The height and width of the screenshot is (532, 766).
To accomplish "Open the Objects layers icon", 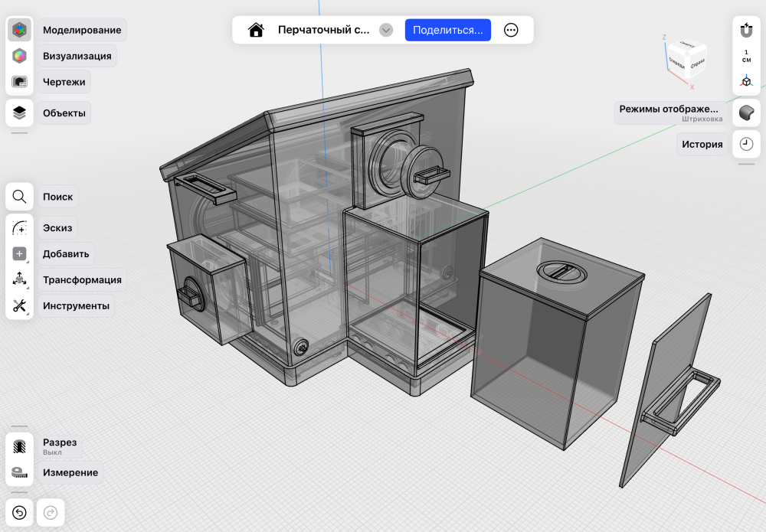I will point(19,113).
